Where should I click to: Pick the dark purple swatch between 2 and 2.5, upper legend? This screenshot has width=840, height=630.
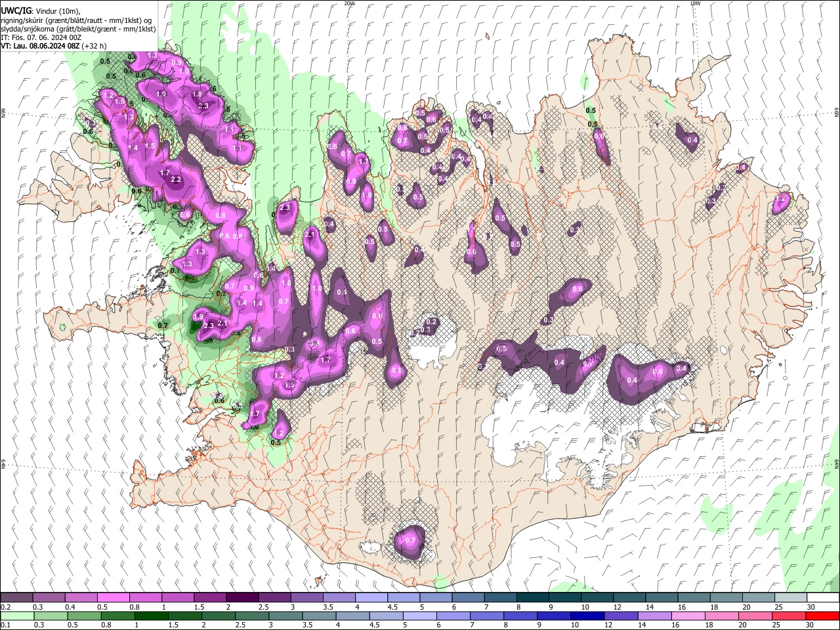(x=241, y=597)
